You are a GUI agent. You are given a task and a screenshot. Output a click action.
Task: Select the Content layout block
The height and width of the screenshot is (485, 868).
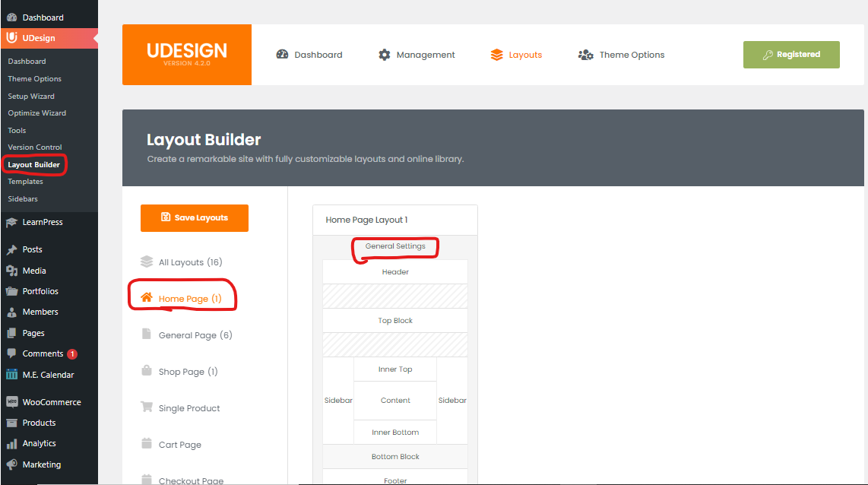395,401
